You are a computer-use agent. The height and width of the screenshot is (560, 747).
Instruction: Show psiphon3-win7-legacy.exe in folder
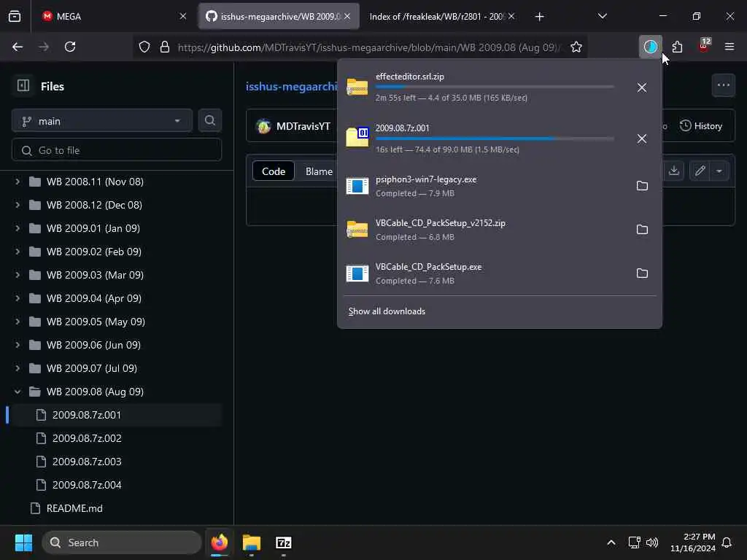(x=642, y=186)
